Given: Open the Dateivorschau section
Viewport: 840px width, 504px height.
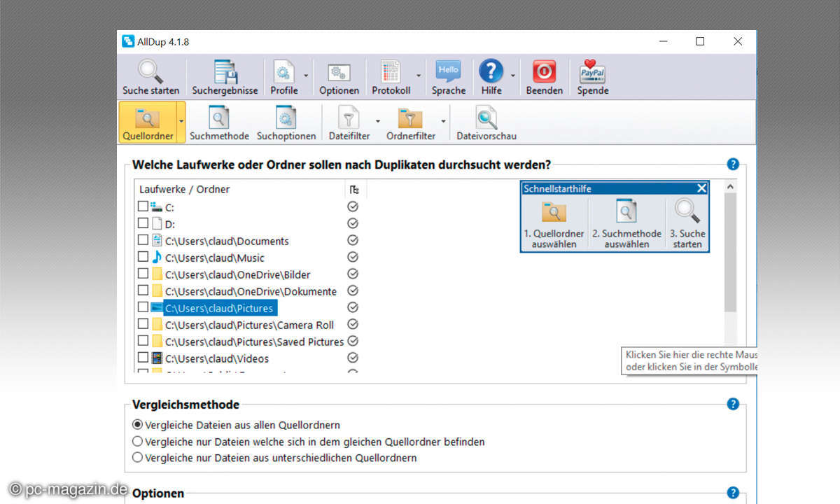Looking at the screenshot, I should coord(486,122).
